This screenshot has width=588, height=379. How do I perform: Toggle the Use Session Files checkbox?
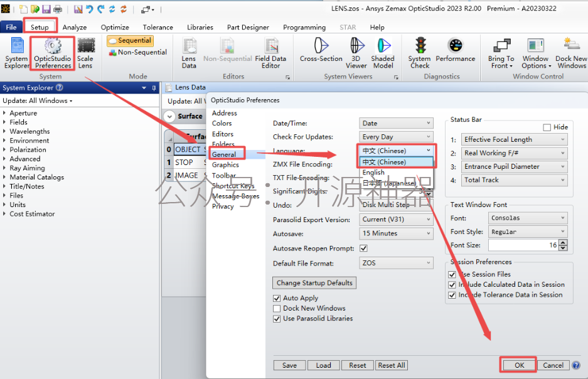[452, 274]
